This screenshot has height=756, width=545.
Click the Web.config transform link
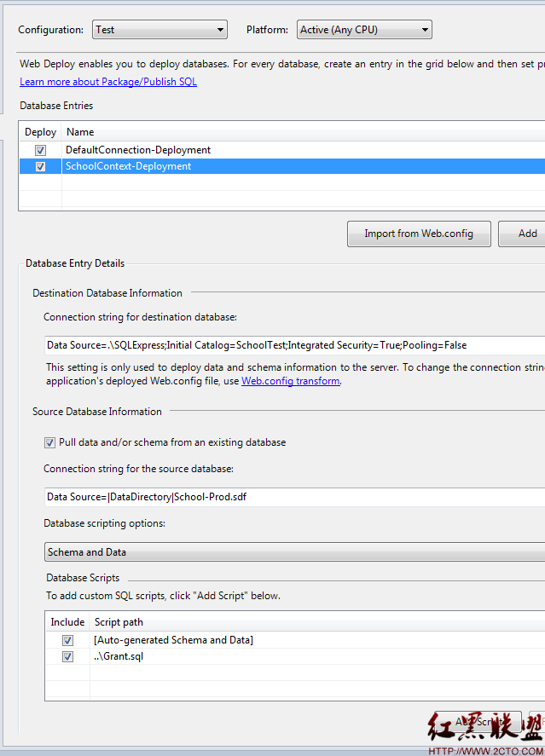click(x=290, y=381)
